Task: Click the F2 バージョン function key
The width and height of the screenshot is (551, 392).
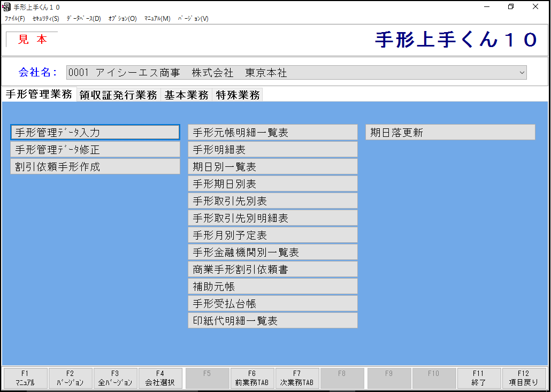Action: click(70, 378)
